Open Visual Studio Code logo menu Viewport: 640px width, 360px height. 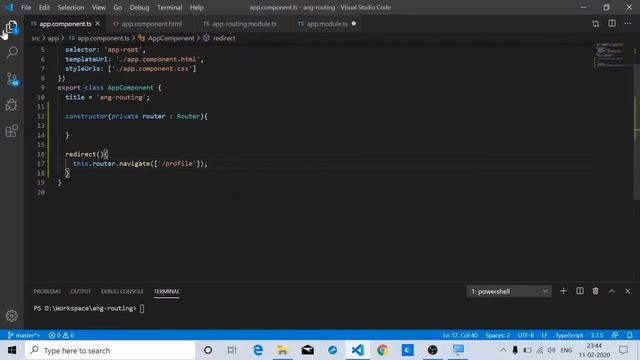[x=9, y=7]
